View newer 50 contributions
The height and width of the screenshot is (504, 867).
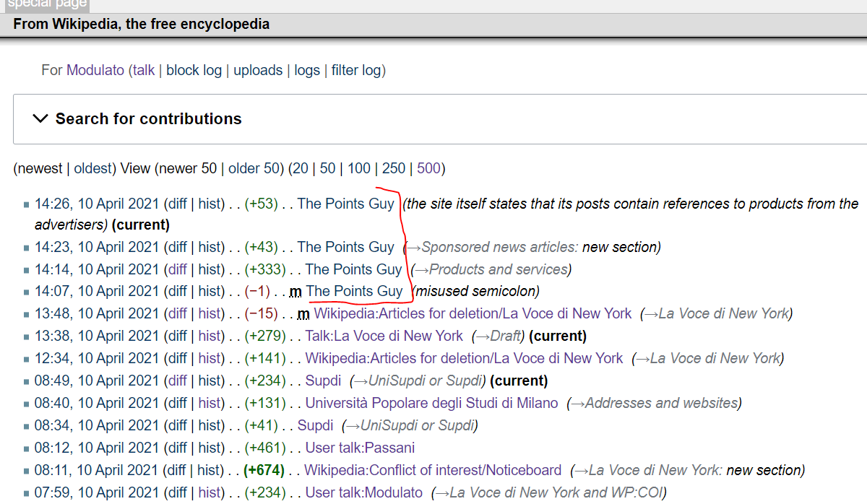pos(188,168)
